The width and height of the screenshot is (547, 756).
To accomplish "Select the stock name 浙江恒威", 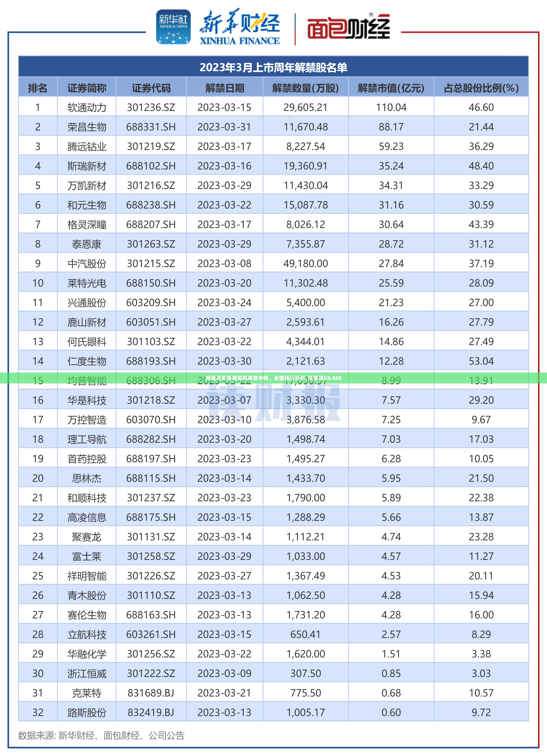I will point(87,673).
